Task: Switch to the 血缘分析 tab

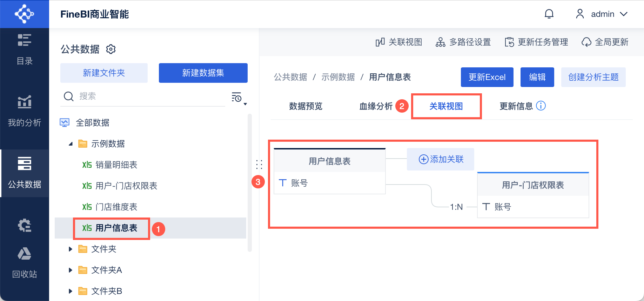Action: (376, 106)
